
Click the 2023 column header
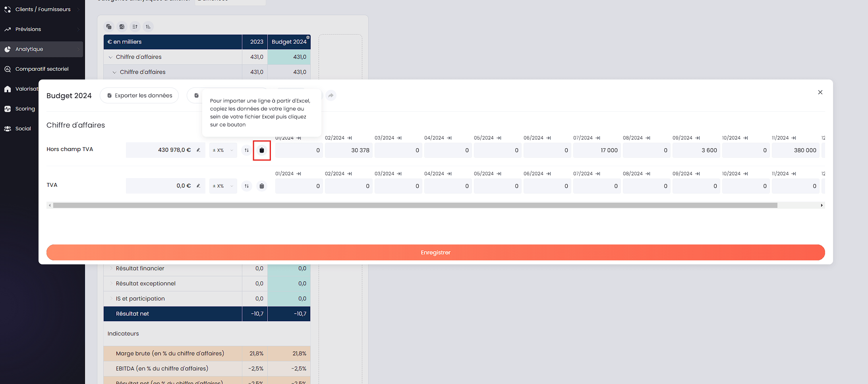click(255, 42)
